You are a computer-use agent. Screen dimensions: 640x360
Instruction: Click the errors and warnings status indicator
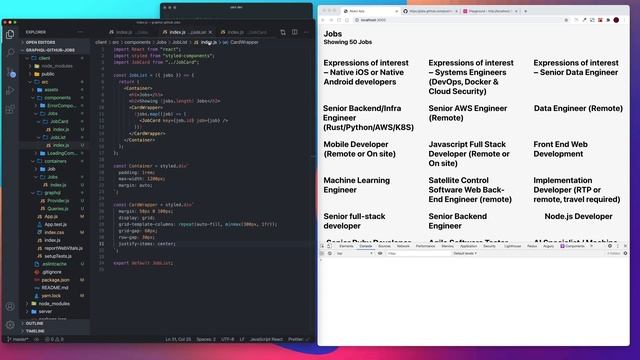(54, 339)
